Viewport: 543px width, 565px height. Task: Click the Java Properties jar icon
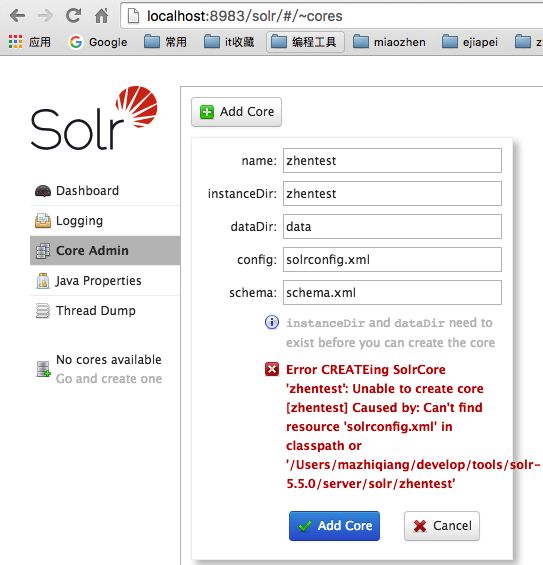click(43, 281)
